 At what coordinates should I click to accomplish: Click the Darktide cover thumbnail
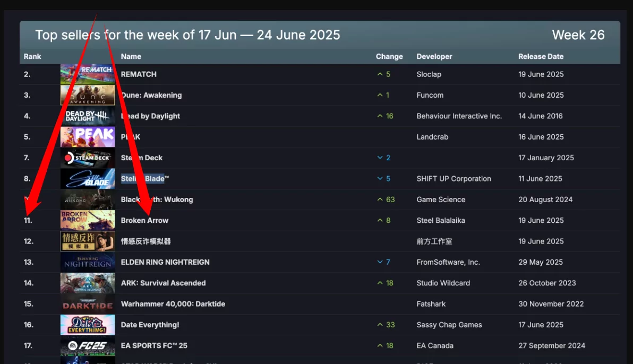[88, 304]
